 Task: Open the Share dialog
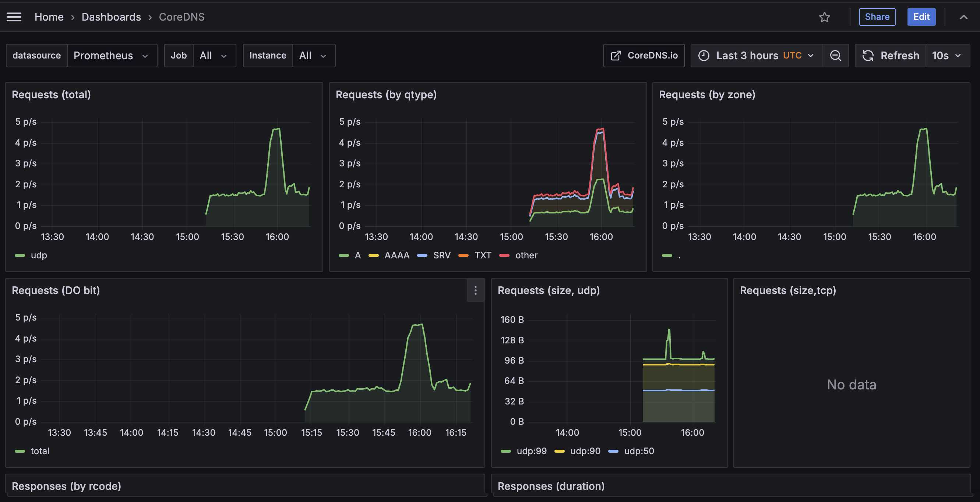click(x=877, y=17)
